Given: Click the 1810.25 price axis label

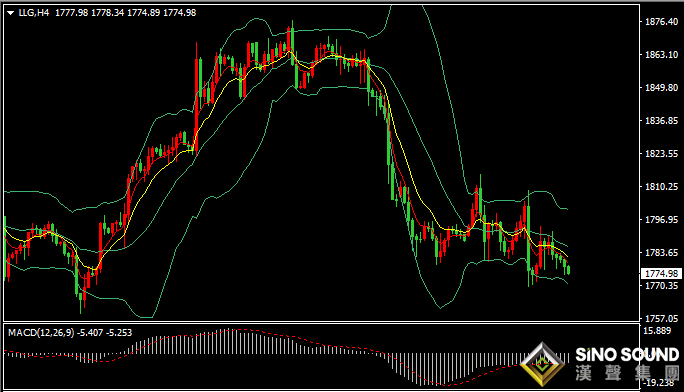Looking at the screenshot, I should 662,187.
